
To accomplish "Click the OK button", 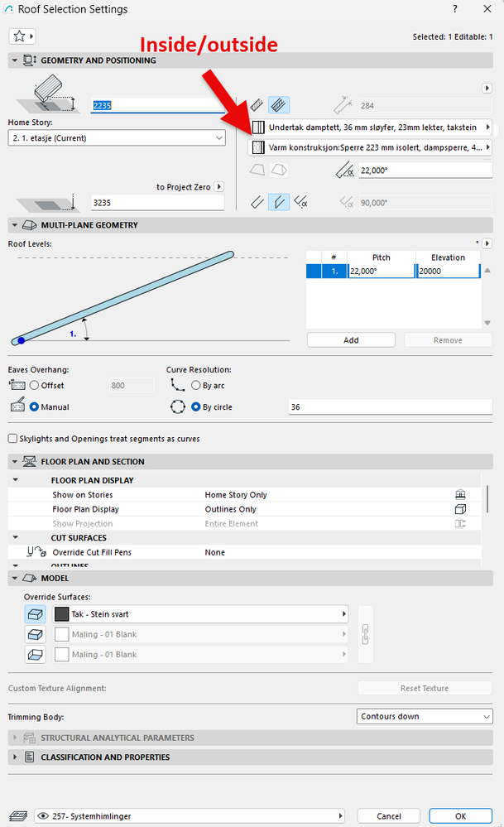I will 461,816.
